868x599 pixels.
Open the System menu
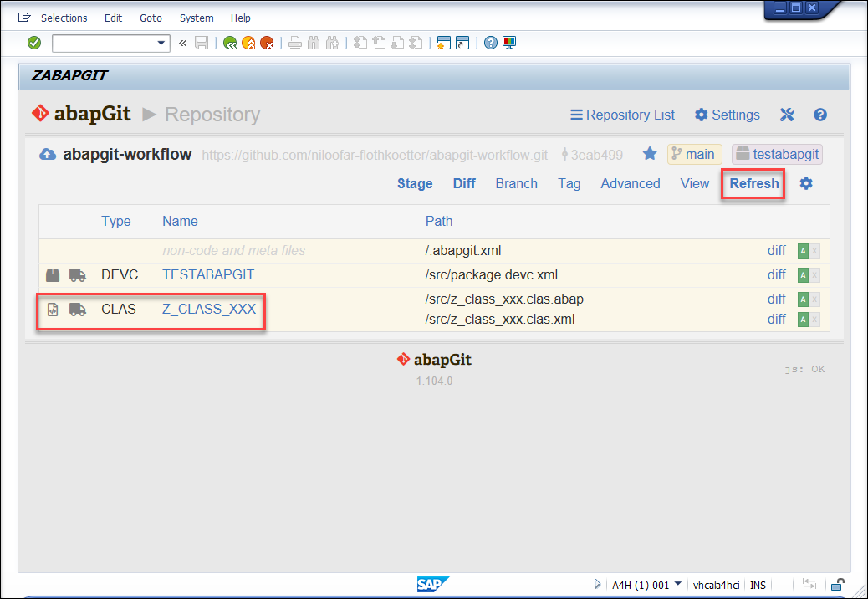[197, 18]
